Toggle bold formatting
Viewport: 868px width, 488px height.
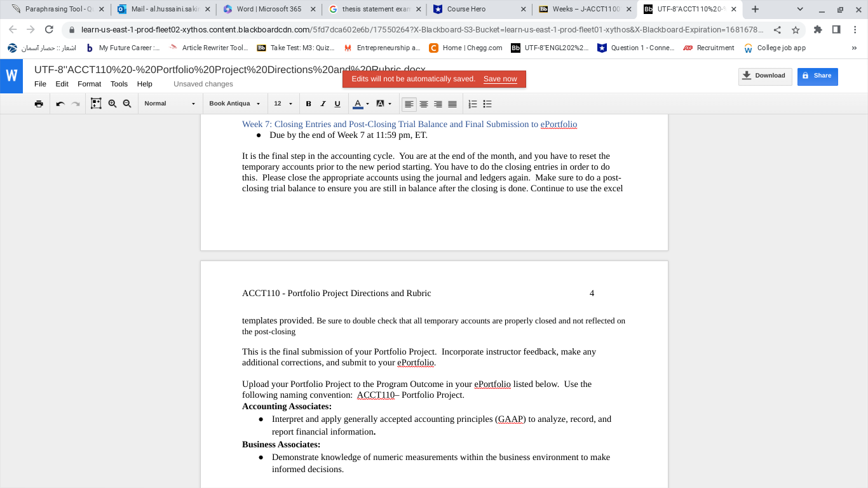(308, 104)
